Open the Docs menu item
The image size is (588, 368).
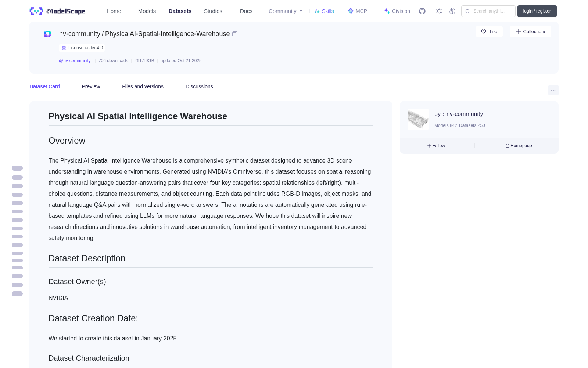coord(246,11)
